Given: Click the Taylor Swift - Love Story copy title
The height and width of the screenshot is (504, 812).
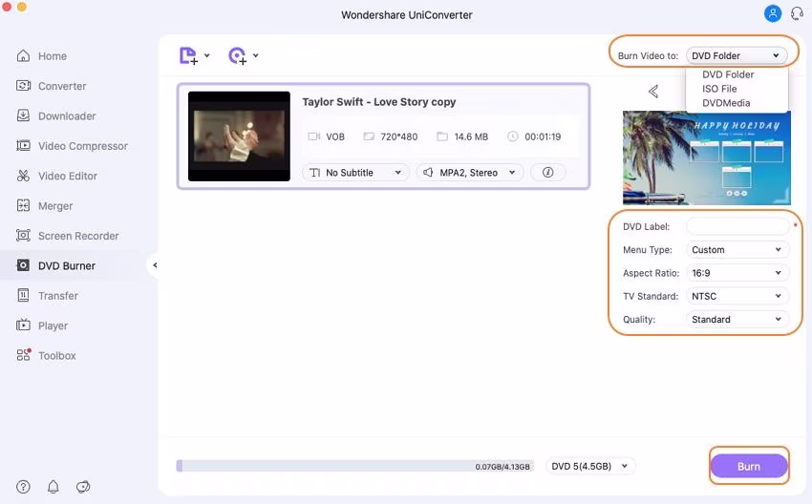Looking at the screenshot, I should [379, 102].
